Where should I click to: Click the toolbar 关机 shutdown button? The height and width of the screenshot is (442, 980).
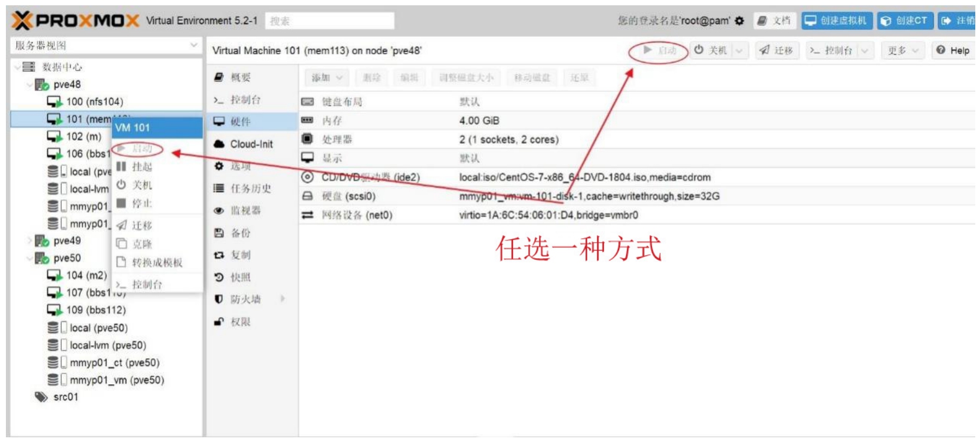[711, 50]
